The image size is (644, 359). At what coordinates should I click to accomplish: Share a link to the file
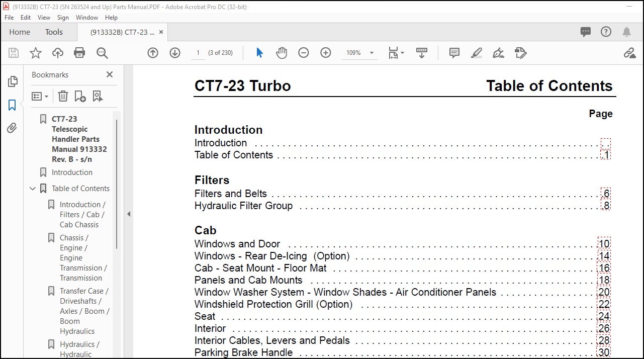tap(629, 53)
